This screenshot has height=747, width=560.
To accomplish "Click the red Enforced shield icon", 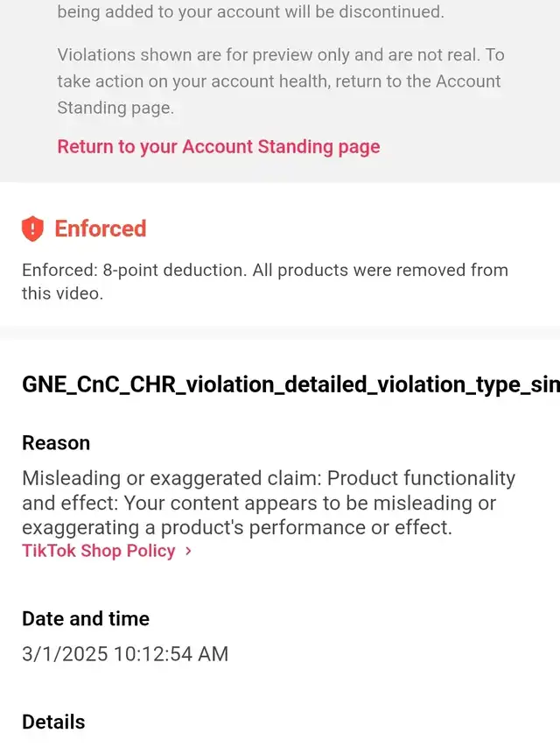I will click(x=32, y=229).
